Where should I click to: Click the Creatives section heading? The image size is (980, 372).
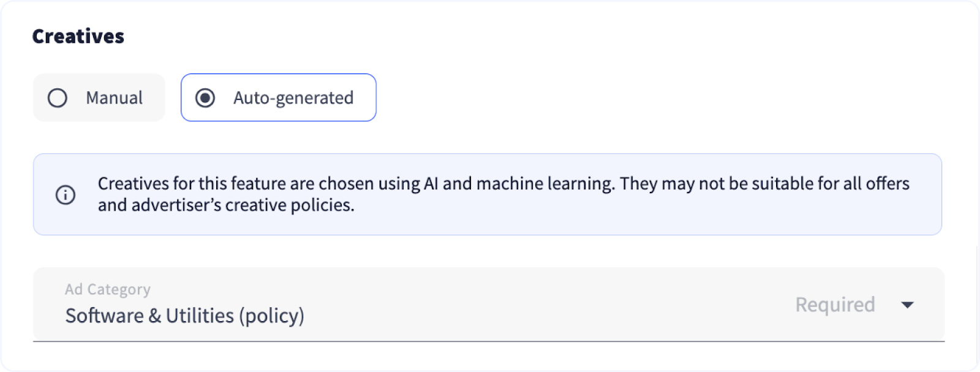[x=78, y=37]
